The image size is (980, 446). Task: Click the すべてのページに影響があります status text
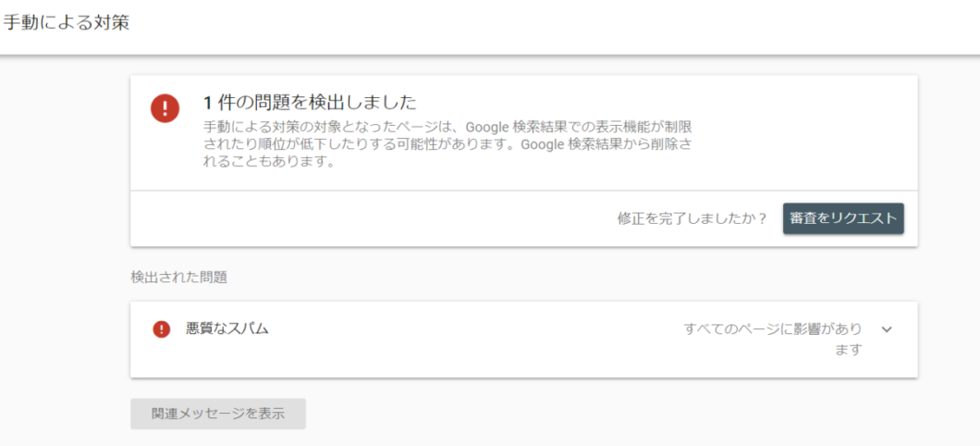point(773,339)
